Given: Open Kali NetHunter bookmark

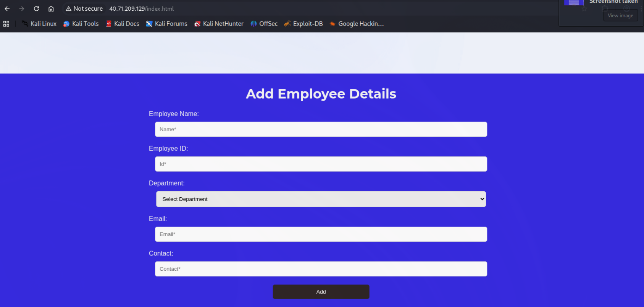Looking at the screenshot, I should (x=219, y=24).
